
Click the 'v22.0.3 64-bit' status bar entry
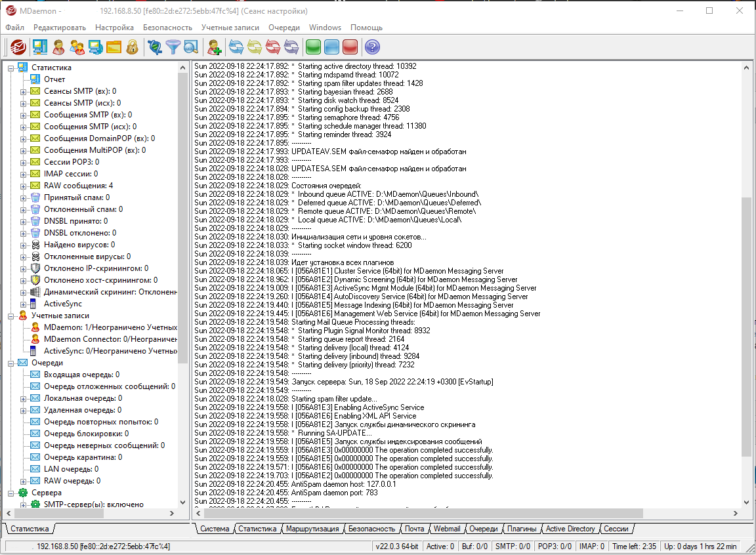pos(397,546)
